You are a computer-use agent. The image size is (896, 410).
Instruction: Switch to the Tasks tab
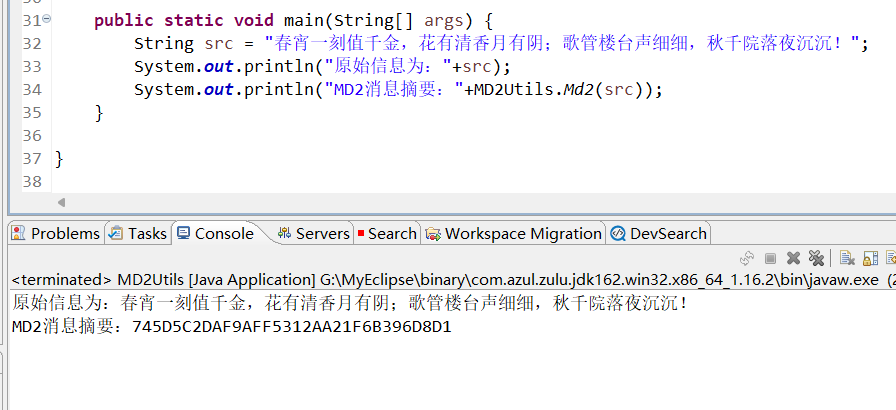(138, 234)
